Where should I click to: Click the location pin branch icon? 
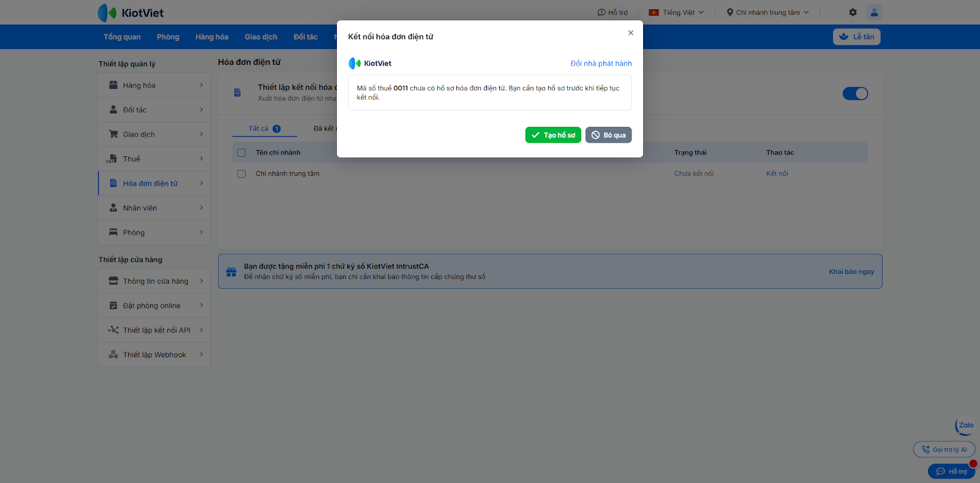pos(729,12)
